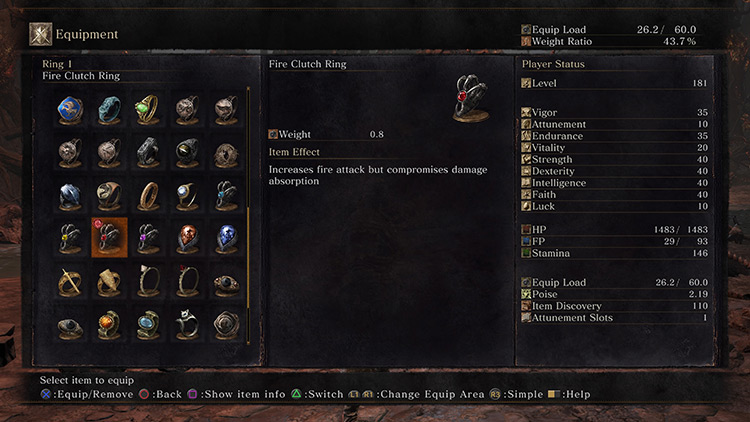The width and height of the screenshot is (750, 422).
Task: Select the plain gold band ring
Action: point(148,195)
